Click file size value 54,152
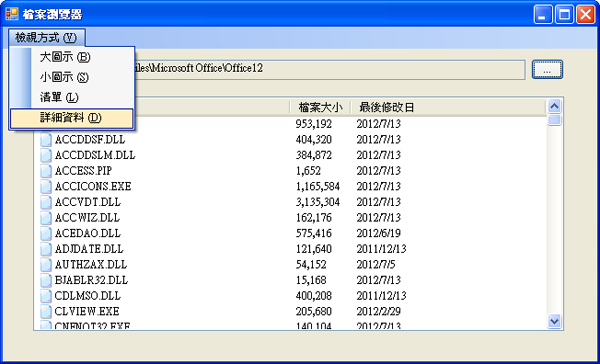Screen dimensions: 600x364 311,265
